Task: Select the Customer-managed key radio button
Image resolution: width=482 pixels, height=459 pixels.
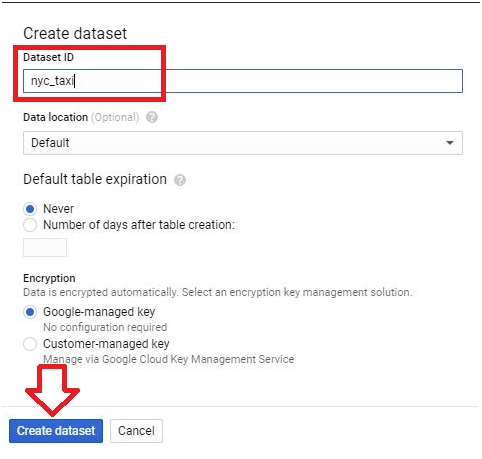Action: [30, 344]
